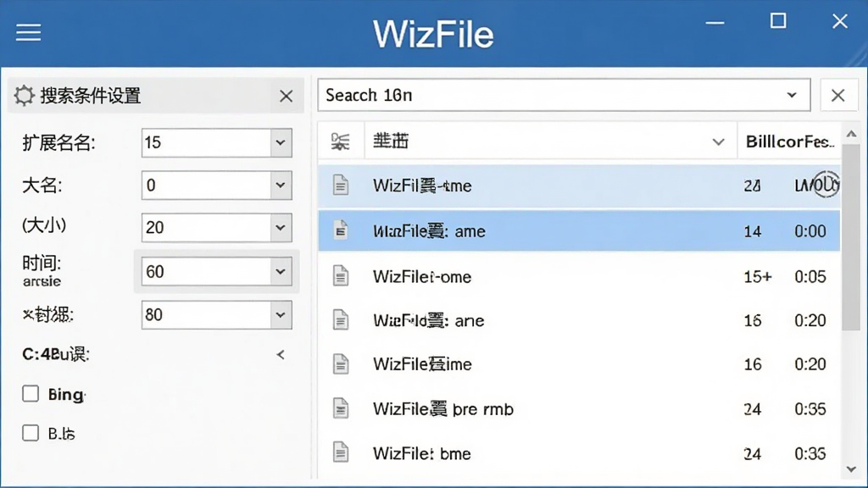Expand the 扩展名名 dropdown showing 15
The width and height of the screenshot is (868, 488).
click(x=281, y=142)
